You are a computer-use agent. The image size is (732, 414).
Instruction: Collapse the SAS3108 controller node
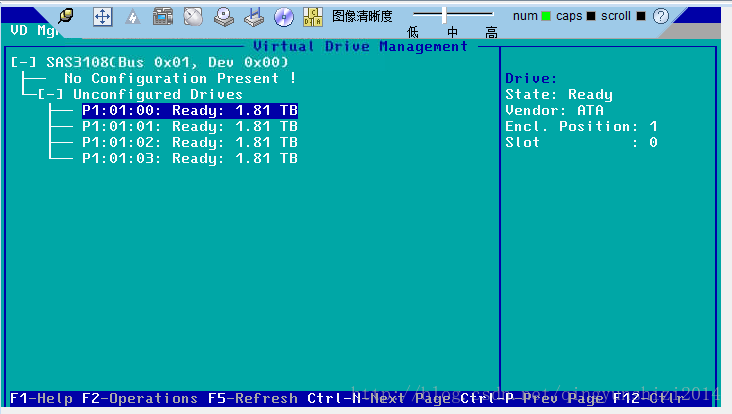(23, 62)
